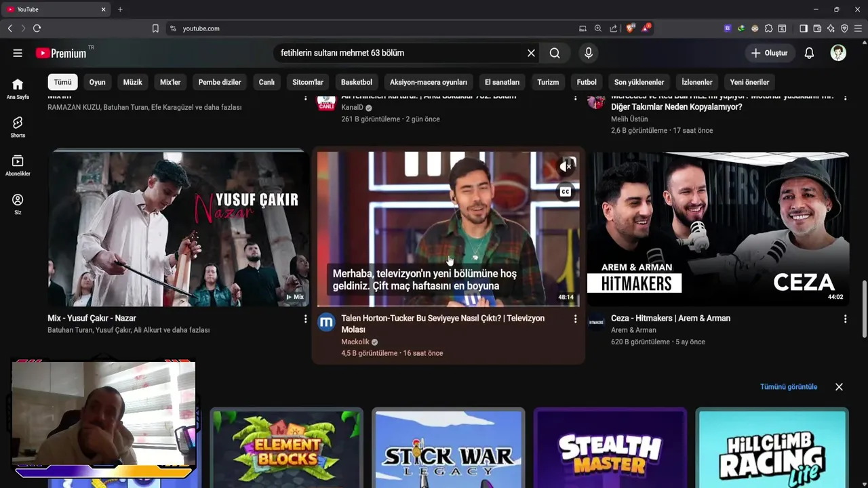Screen dimensions: 868x488
Task: Open more options for Mix - Yusuf Çakır
Action: tap(305, 319)
